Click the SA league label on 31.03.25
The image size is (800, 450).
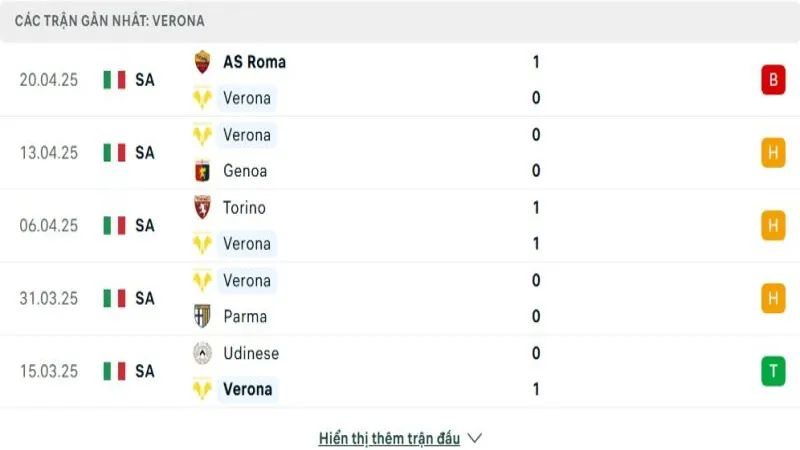pos(145,298)
